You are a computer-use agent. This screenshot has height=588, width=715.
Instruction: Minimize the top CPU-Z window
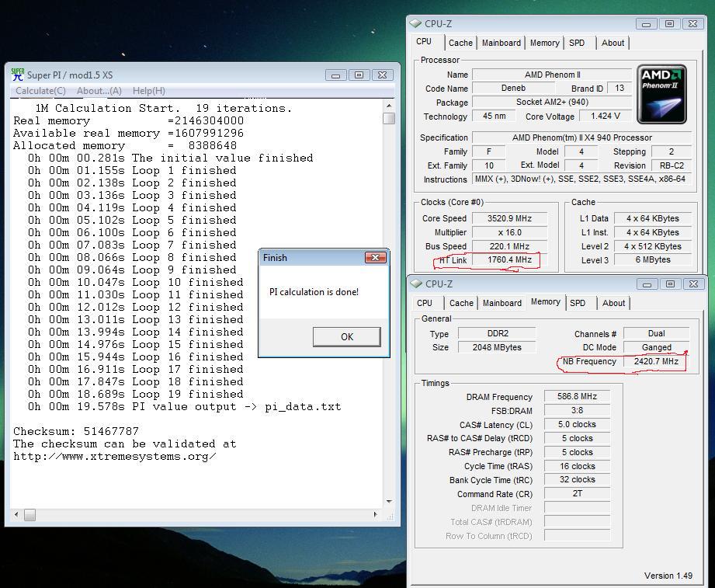tap(646, 24)
